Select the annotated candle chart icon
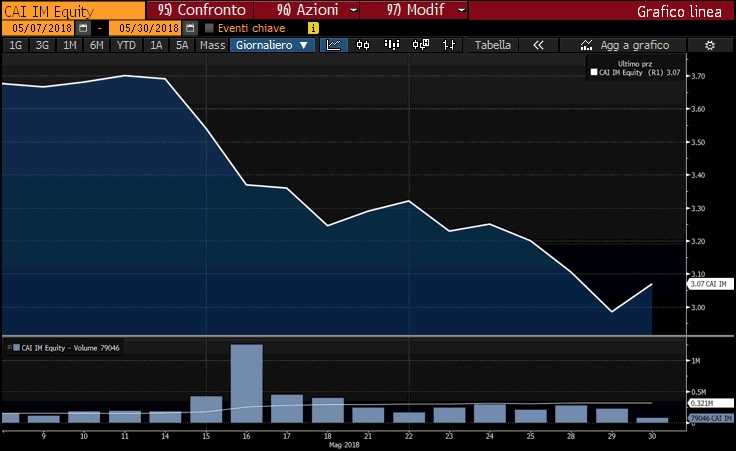Viewport: 736px width, 451px height. point(421,45)
